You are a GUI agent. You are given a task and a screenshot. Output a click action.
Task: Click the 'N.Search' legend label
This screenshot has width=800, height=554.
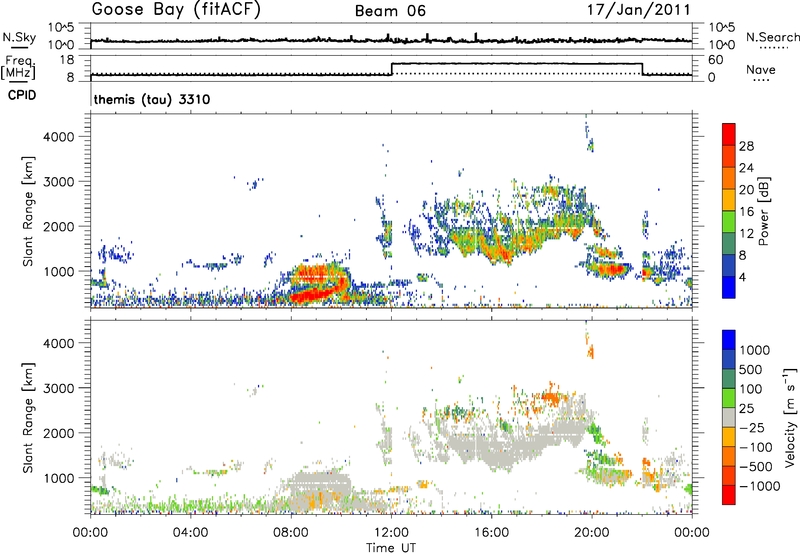click(772, 37)
